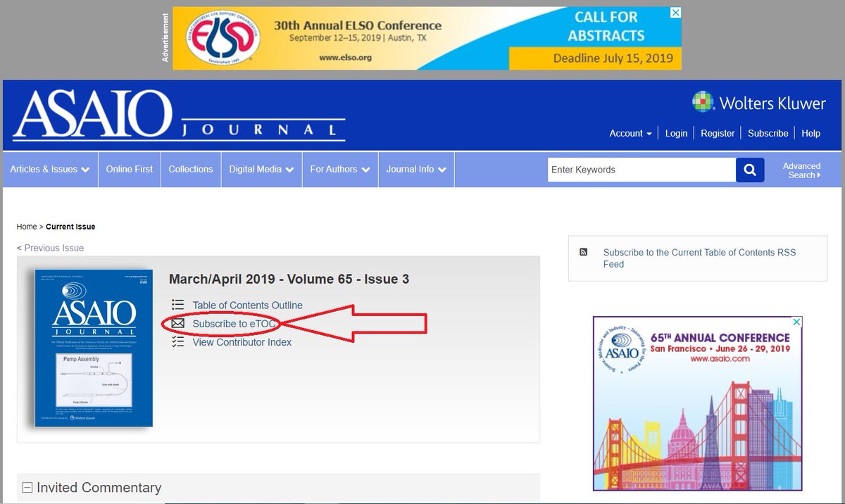This screenshot has height=504, width=845.
Task: Open the Account dropdown menu
Action: (x=629, y=133)
